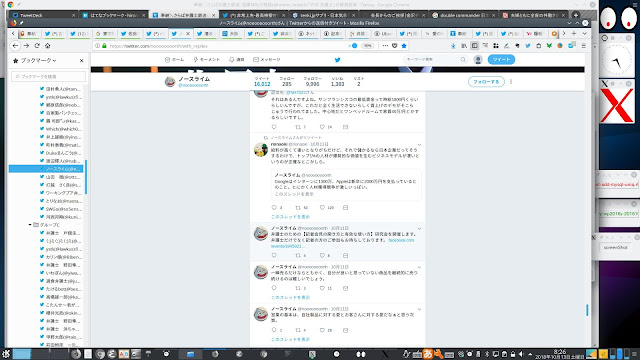
Task: Toggle the Firefox sidebar toolbar button
Action: (474, 46)
